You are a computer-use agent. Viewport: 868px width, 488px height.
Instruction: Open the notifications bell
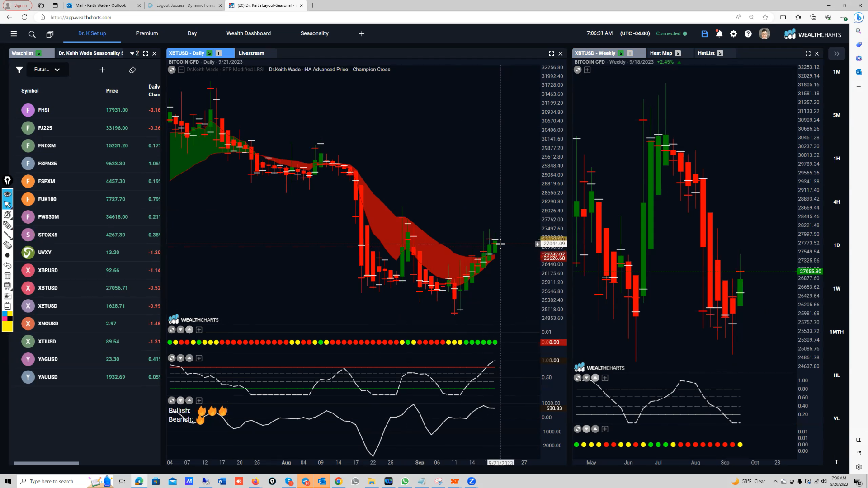click(x=719, y=34)
